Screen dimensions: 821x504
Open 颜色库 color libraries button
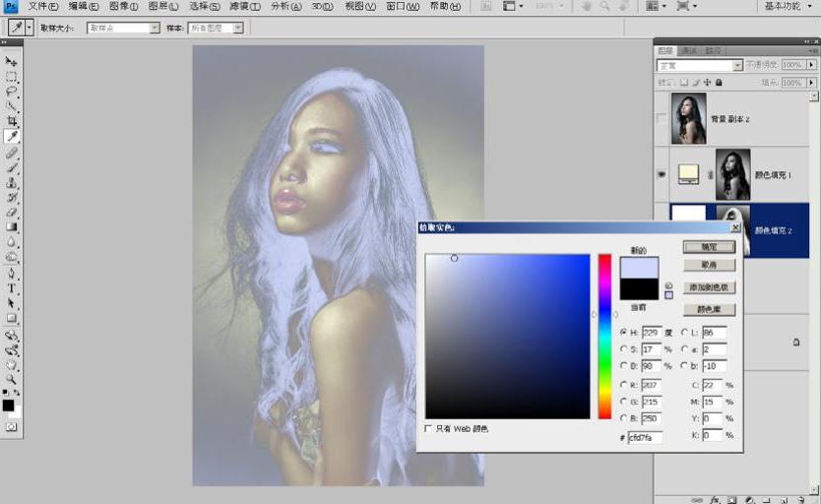709,309
